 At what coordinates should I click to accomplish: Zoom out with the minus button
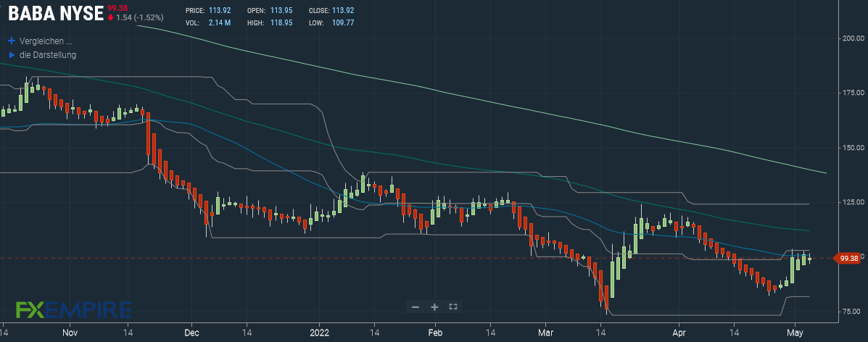tap(416, 306)
